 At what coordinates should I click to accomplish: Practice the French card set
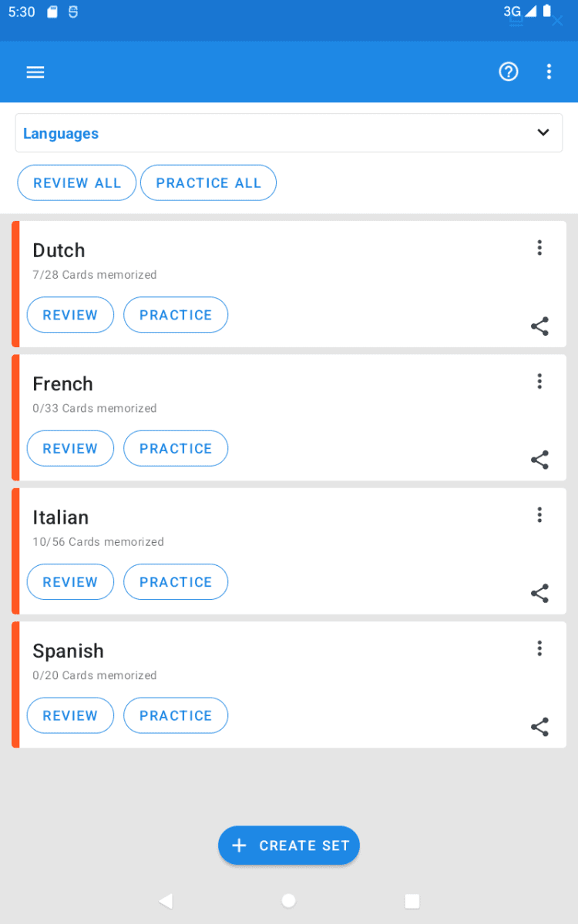[x=176, y=448]
